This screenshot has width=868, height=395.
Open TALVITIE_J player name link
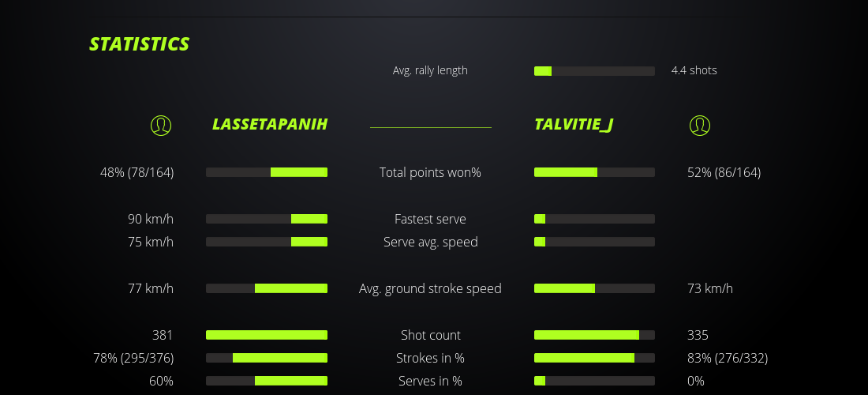(x=574, y=125)
